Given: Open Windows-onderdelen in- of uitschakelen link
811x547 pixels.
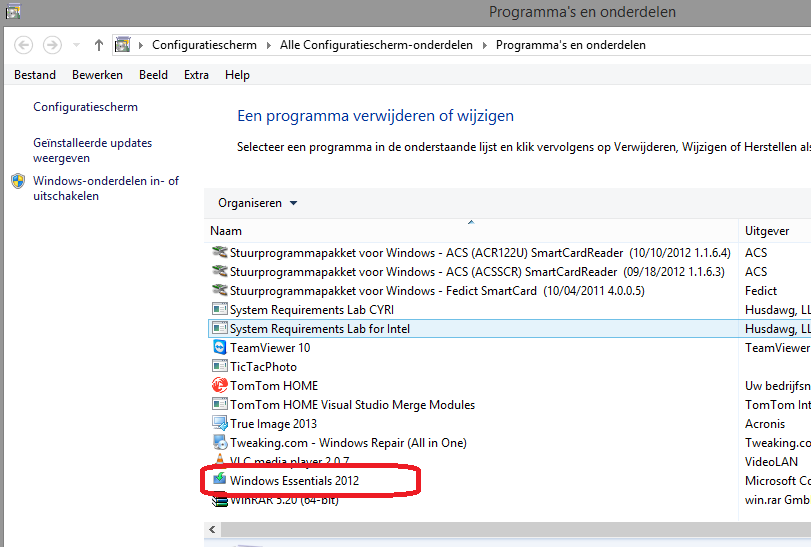Looking at the screenshot, I should pyautogui.click(x=106, y=188).
